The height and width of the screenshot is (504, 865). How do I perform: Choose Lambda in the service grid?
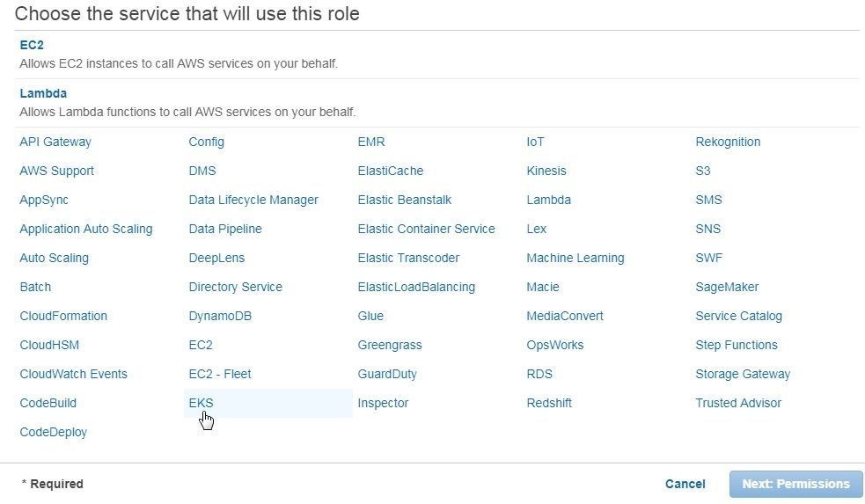(x=548, y=200)
